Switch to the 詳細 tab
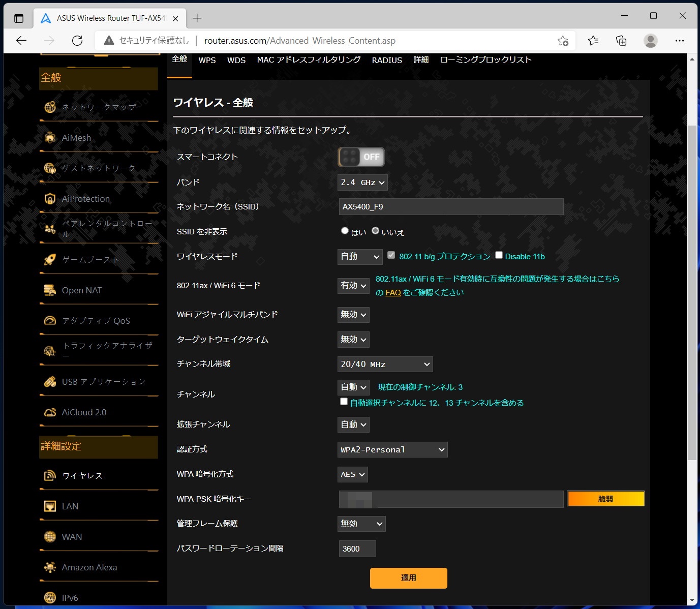 point(421,60)
